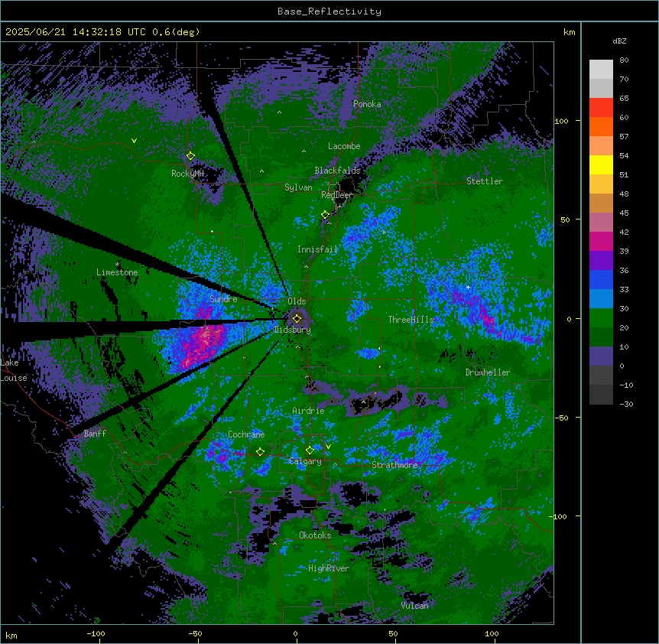
Task: Click the Ponoka label on the map
Action: pyautogui.click(x=367, y=104)
